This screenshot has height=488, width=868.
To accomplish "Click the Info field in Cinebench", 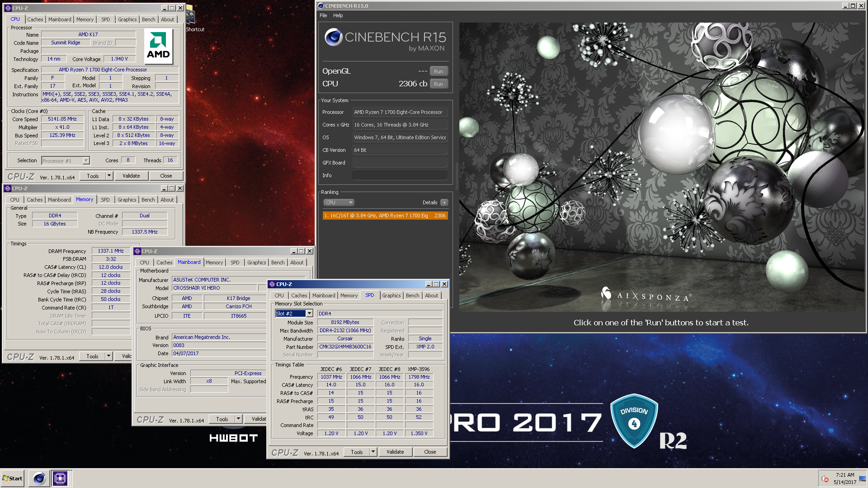I will click(x=400, y=175).
